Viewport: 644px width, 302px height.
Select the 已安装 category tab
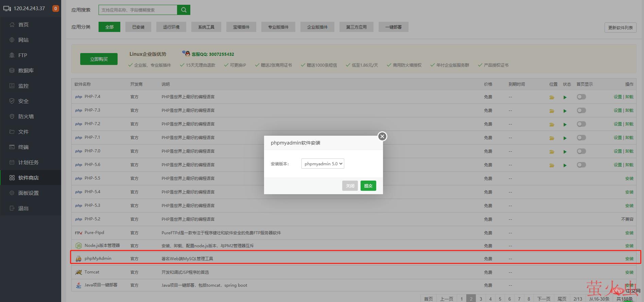click(x=138, y=27)
